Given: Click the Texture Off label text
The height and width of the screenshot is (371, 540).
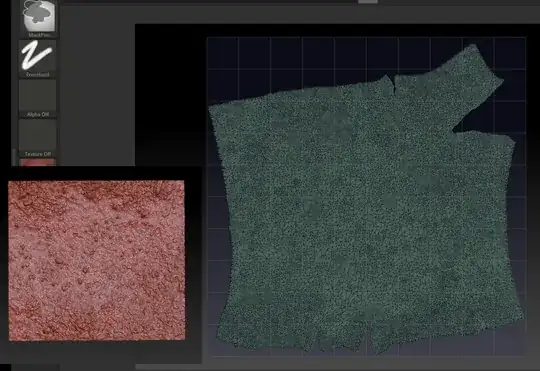Looking at the screenshot, I should pos(38,154).
